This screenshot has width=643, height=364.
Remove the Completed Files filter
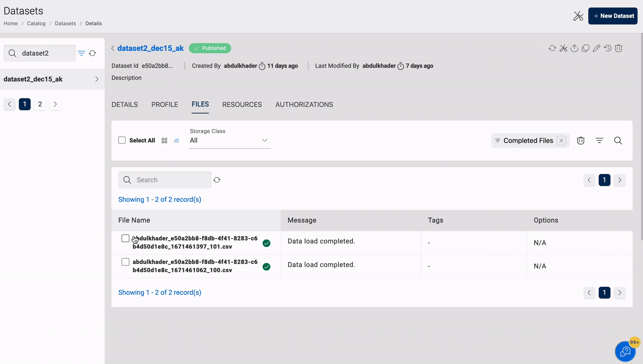561,140
